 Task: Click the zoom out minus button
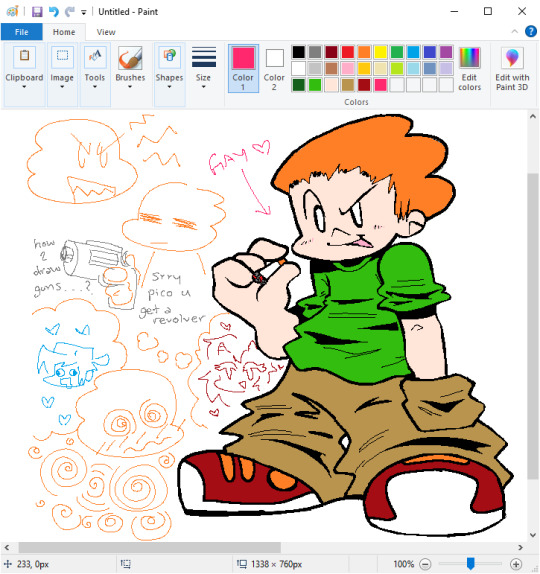coord(425,564)
